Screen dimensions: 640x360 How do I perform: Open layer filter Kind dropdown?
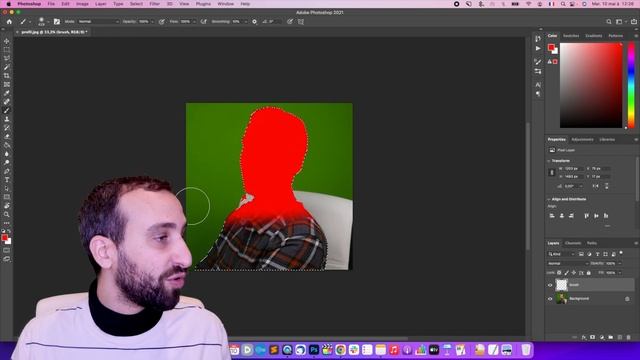click(x=561, y=254)
